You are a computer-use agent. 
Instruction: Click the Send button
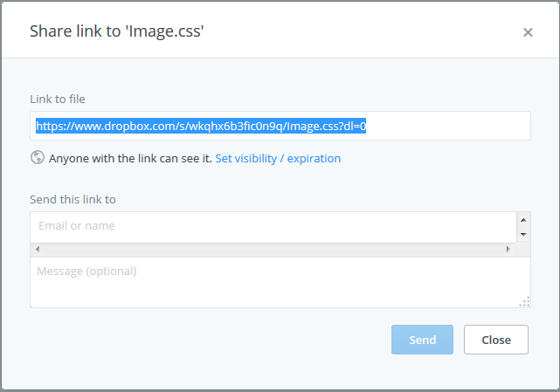[x=422, y=340]
